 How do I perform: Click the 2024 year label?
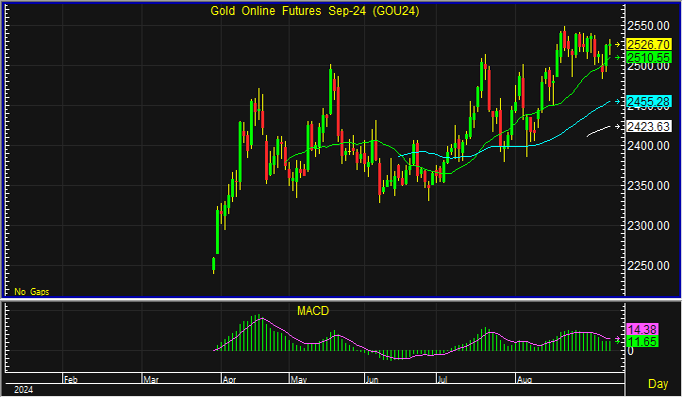click(24, 390)
